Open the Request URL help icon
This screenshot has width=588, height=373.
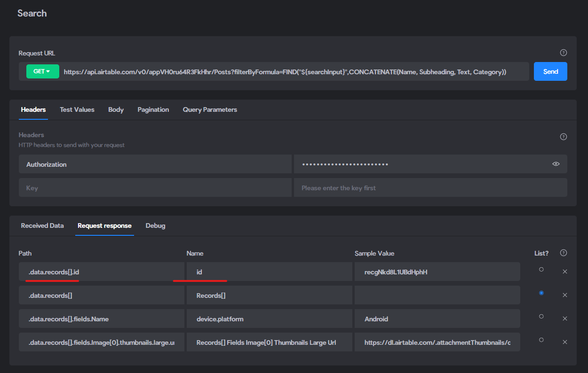[564, 53]
